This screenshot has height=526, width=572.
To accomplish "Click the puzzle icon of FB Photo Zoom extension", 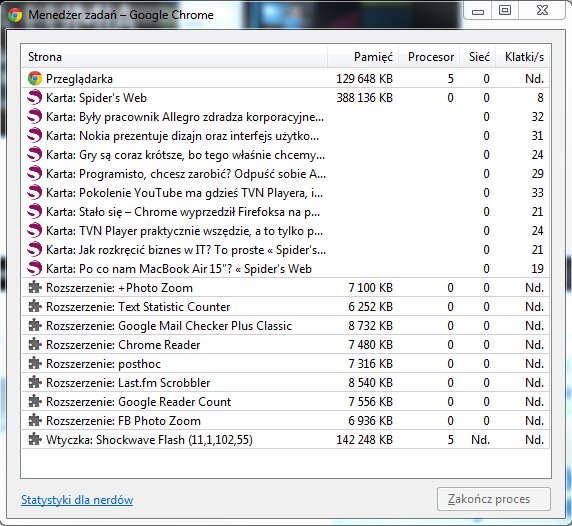I will pos(35,420).
